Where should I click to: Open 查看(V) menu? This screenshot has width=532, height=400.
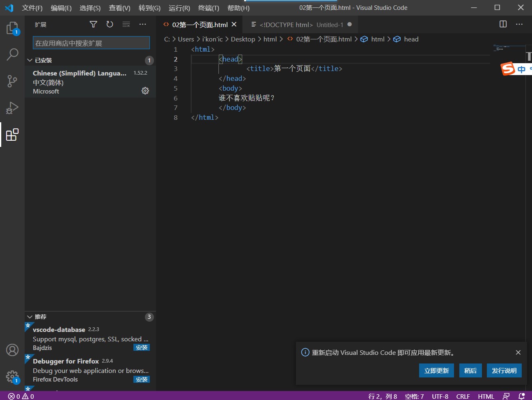point(119,8)
